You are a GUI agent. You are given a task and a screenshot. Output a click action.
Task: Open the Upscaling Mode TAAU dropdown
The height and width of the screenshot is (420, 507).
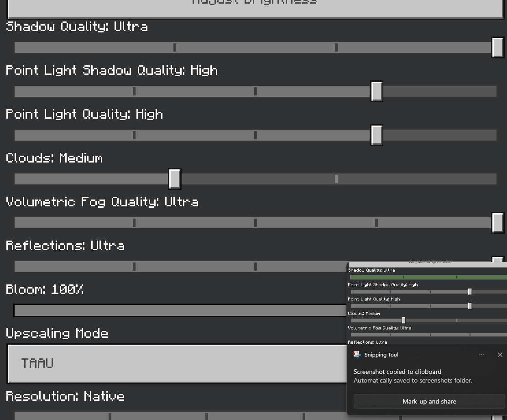point(178,363)
